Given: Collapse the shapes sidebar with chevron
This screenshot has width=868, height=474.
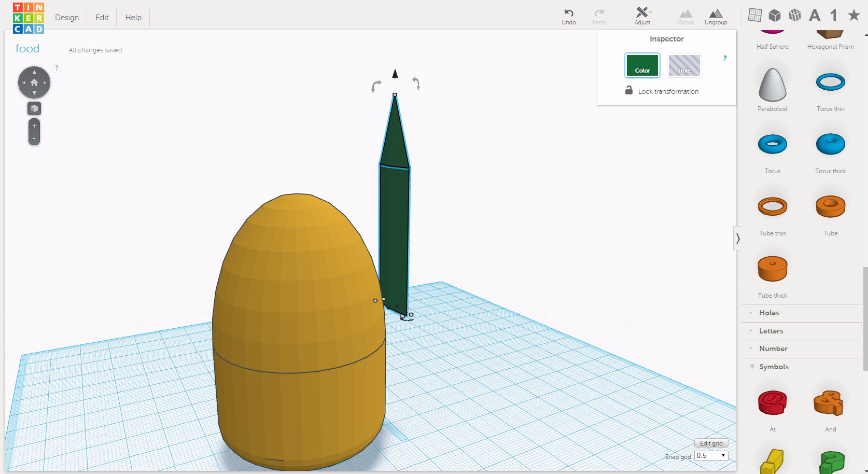Looking at the screenshot, I should [737, 239].
